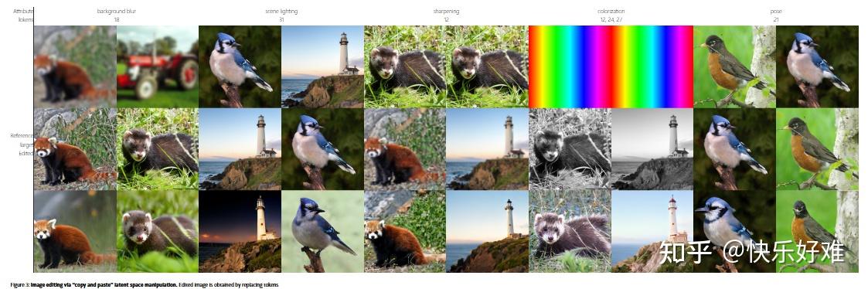Click caption text "Edited image is obtained by replacing tokens"
Image resolution: width=868 pixels, height=289 pixels.
(229, 284)
